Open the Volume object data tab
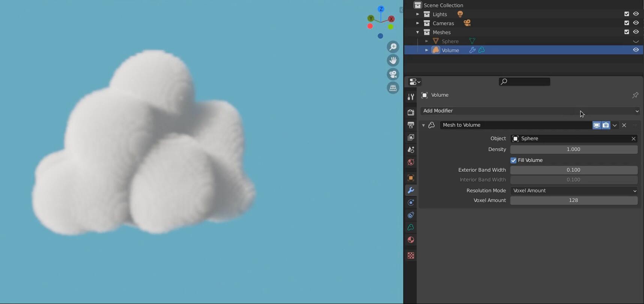Screen dimensions: 644x304 (x=411, y=228)
